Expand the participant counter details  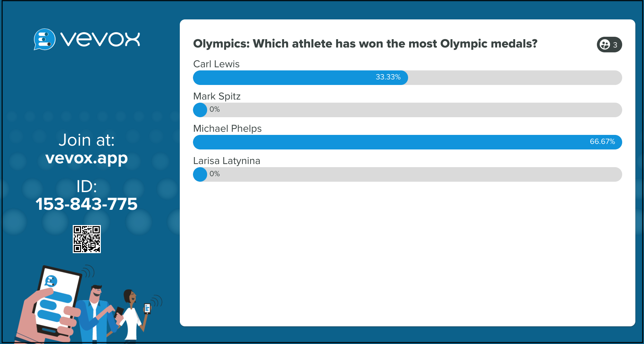coord(610,44)
